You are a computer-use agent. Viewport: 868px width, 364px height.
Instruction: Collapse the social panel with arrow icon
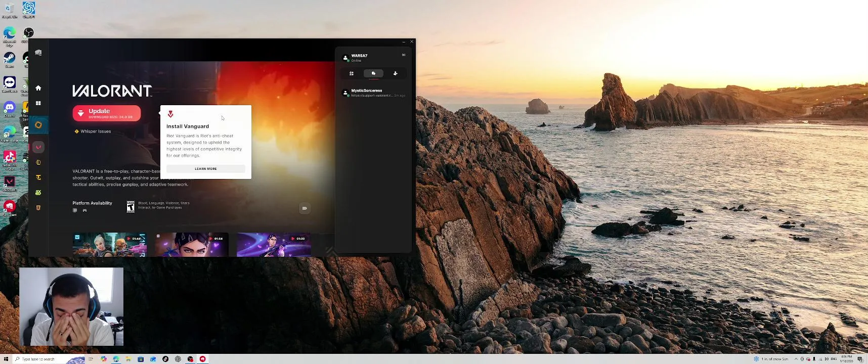point(404,55)
